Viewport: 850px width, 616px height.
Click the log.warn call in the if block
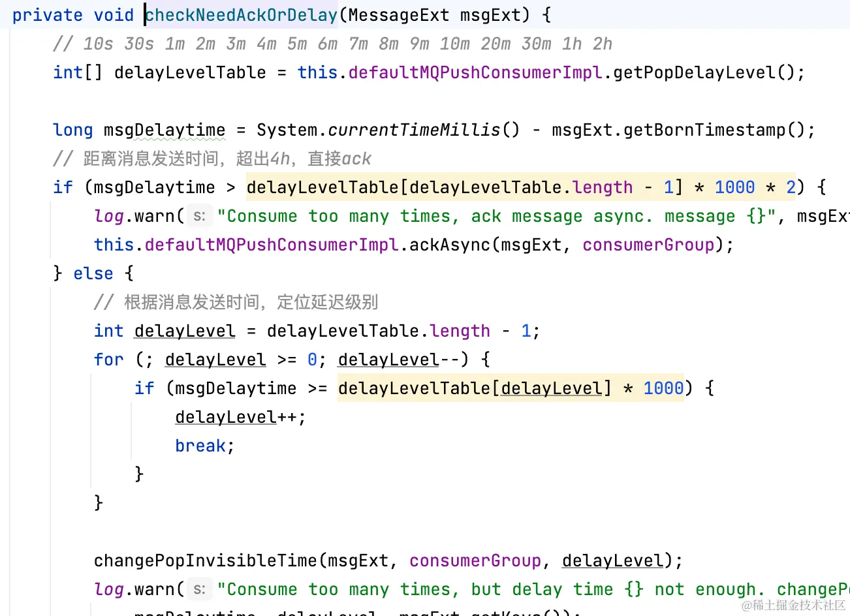point(134,216)
